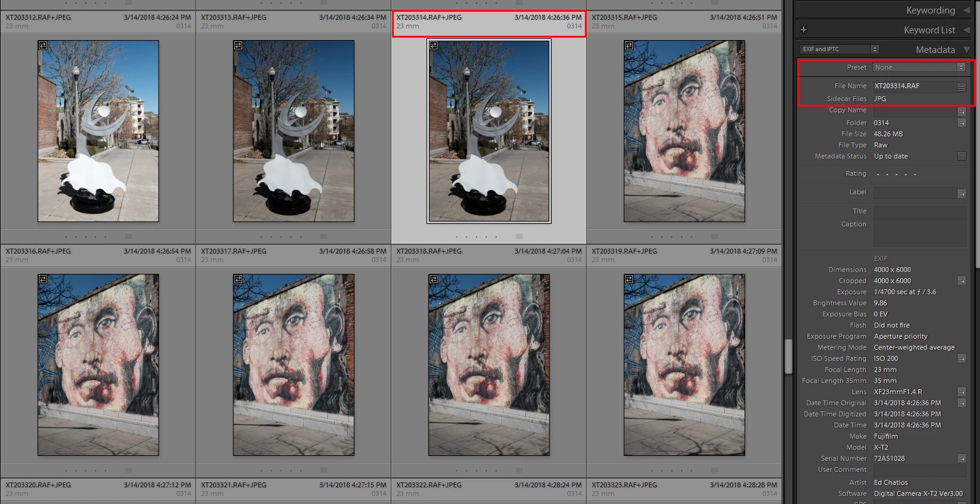Click the Label input field
The height and width of the screenshot is (504, 980).
(x=914, y=193)
